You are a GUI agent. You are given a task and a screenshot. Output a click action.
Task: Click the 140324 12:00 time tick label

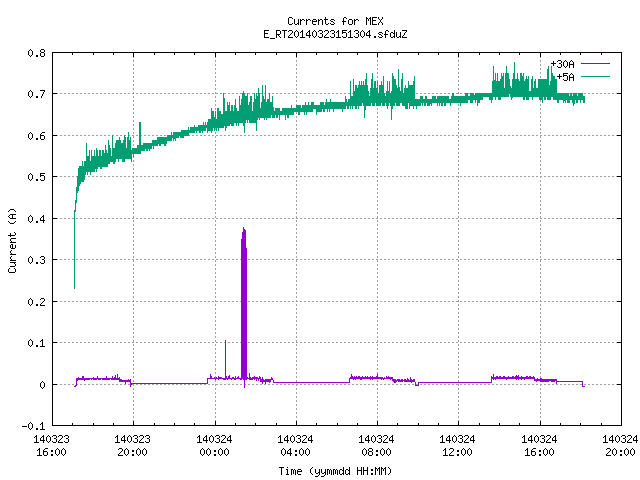tap(458, 446)
